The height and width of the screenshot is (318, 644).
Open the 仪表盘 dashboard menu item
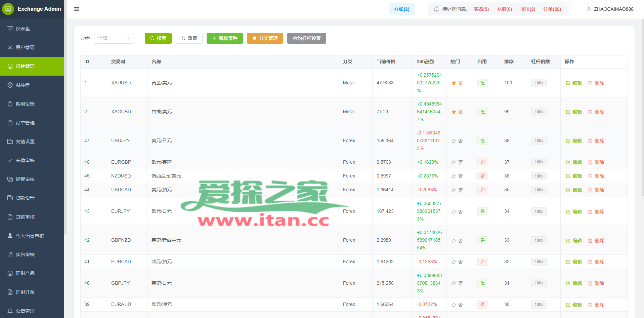32,29
